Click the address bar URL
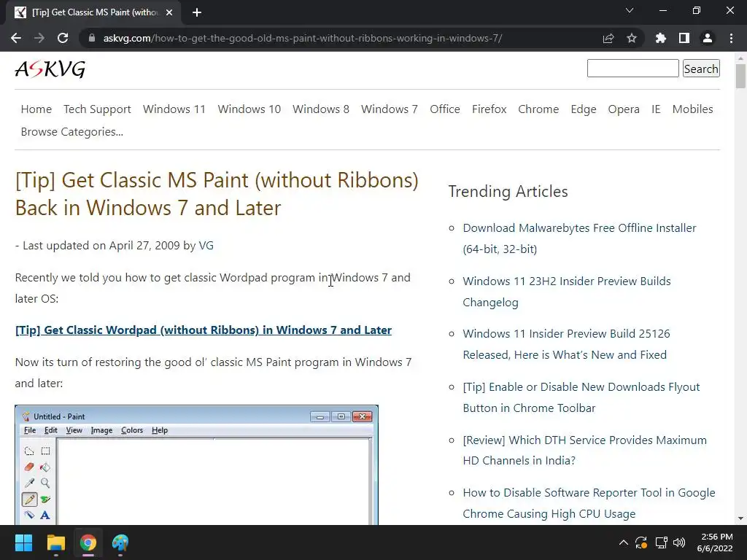The image size is (747, 560). pos(303,38)
